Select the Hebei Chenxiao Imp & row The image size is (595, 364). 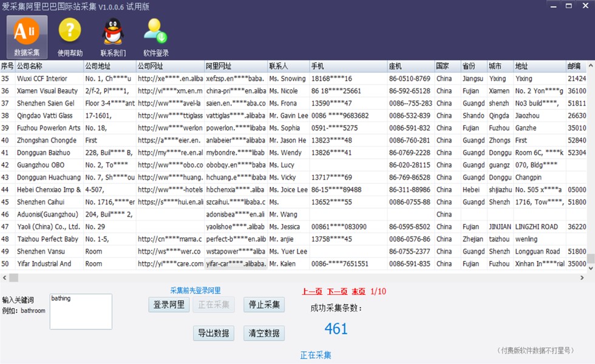[x=293, y=190]
